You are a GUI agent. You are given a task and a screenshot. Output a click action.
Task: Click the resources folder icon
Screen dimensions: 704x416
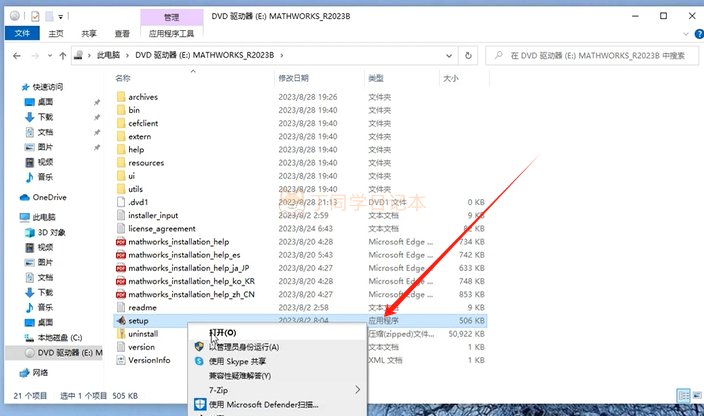point(121,162)
